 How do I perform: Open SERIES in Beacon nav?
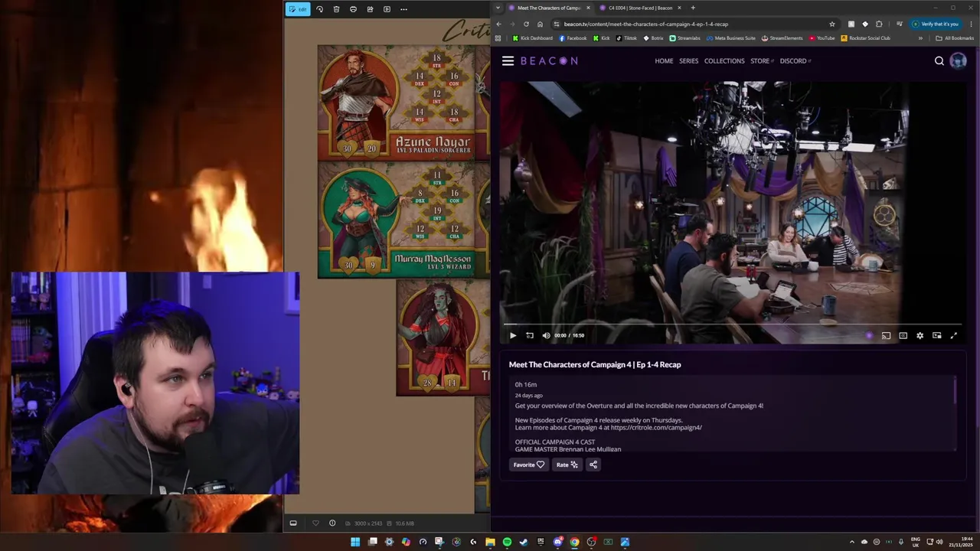(x=688, y=61)
